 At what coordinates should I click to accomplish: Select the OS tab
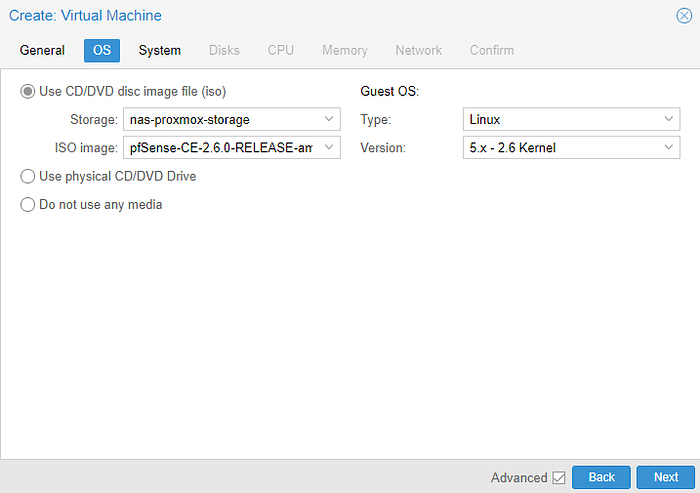(x=102, y=50)
